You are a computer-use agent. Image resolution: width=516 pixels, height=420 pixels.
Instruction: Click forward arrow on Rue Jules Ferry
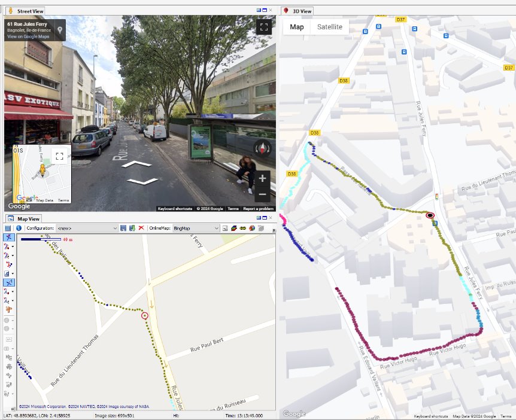click(137, 163)
